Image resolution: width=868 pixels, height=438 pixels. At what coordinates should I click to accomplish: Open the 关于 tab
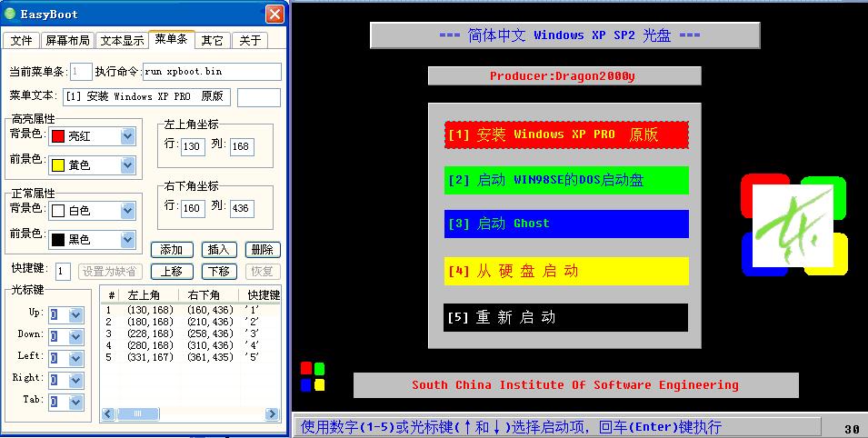click(x=250, y=40)
